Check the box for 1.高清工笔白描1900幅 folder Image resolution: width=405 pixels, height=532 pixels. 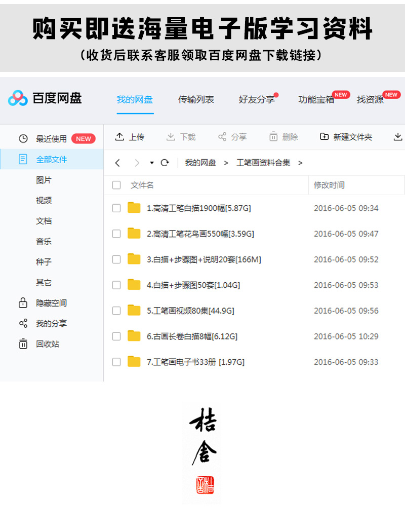(x=116, y=208)
